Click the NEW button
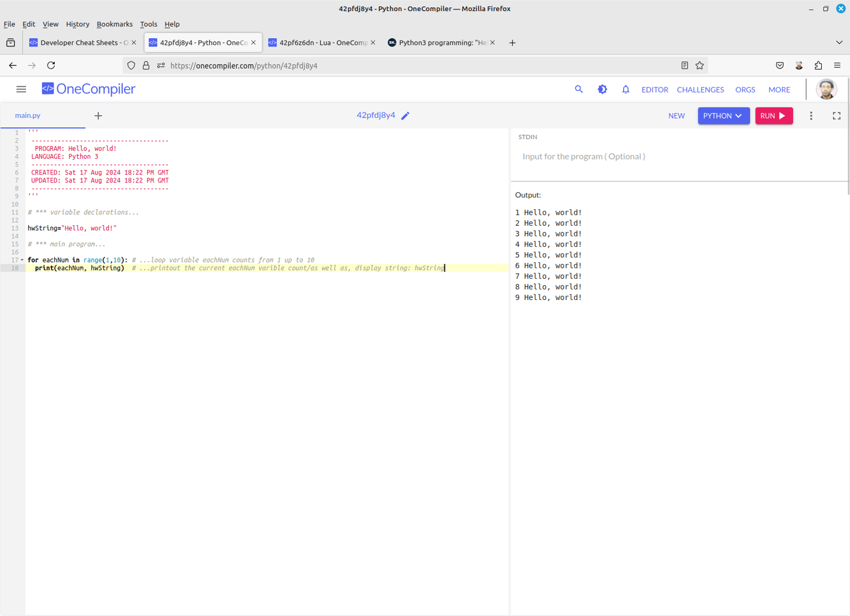Viewport: 850px width, 616px height. click(676, 116)
